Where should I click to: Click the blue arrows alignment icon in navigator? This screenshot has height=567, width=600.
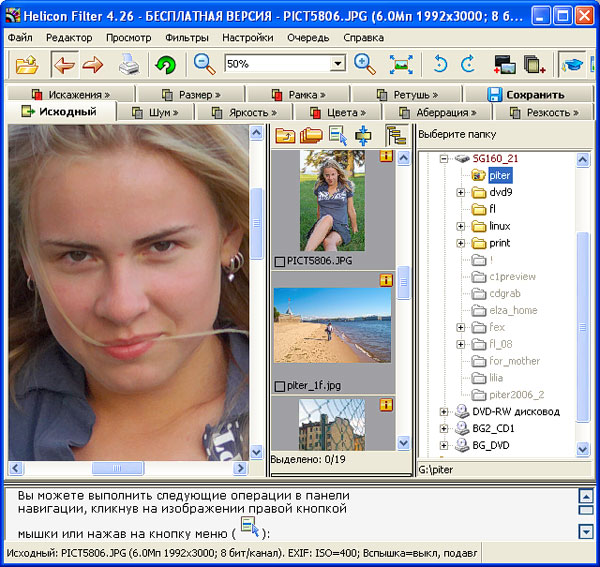pyautogui.click(x=363, y=135)
